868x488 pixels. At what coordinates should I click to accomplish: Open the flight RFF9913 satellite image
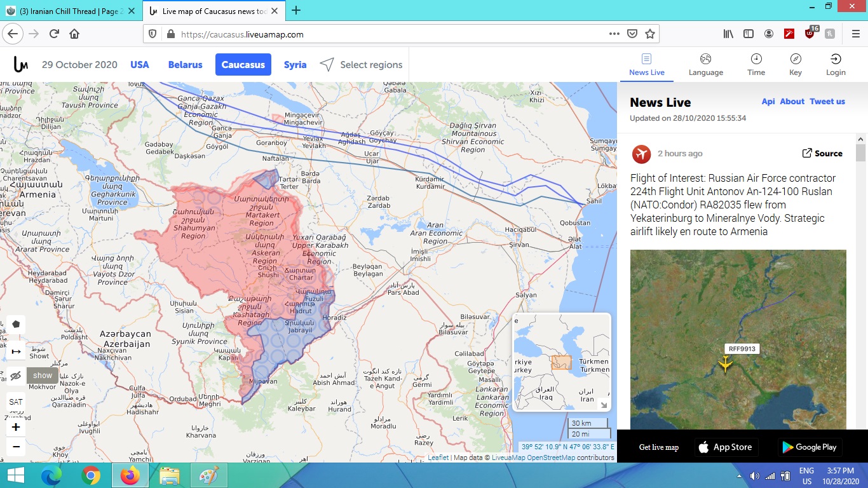738,340
